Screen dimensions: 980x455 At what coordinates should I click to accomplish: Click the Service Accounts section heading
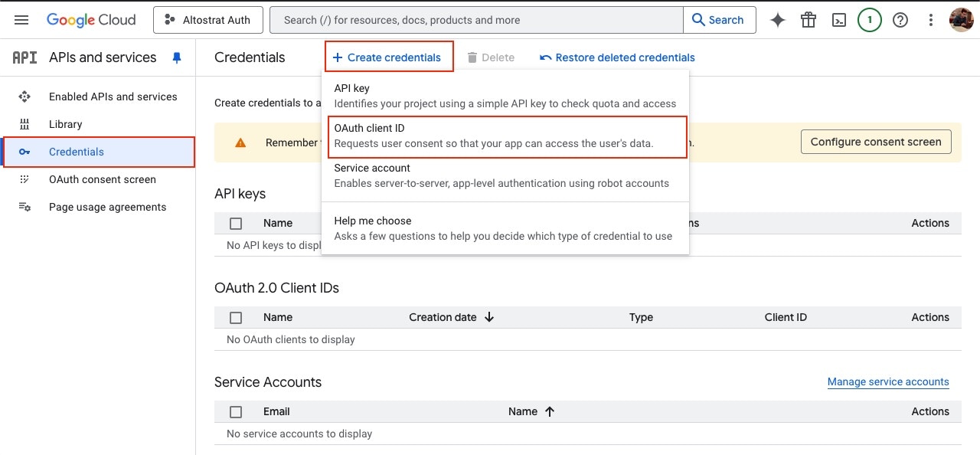click(268, 382)
